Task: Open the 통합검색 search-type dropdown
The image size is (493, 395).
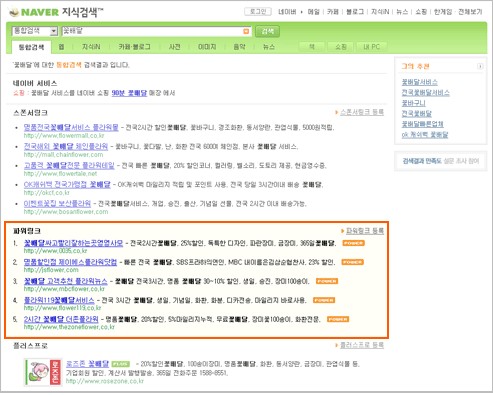Action: (x=35, y=31)
